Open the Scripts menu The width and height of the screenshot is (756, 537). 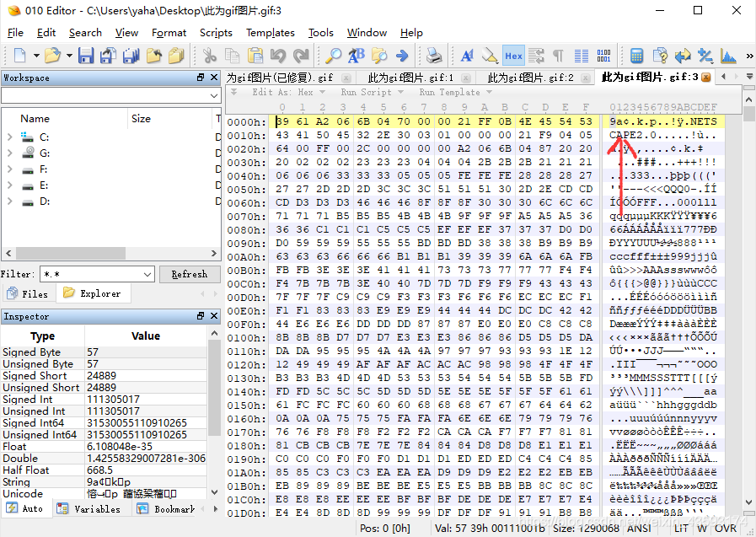pos(216,33)
